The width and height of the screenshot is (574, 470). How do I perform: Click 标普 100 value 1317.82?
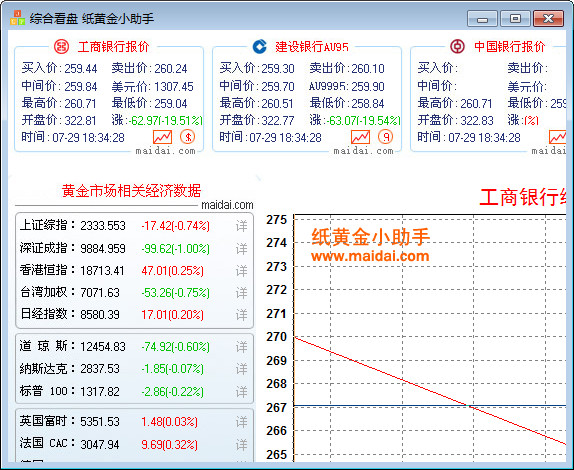[100, 392]
